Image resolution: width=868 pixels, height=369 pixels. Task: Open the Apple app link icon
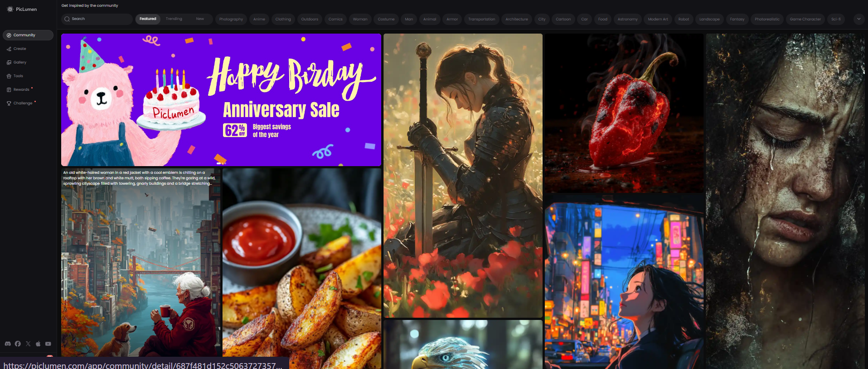(x=38, y=344)
